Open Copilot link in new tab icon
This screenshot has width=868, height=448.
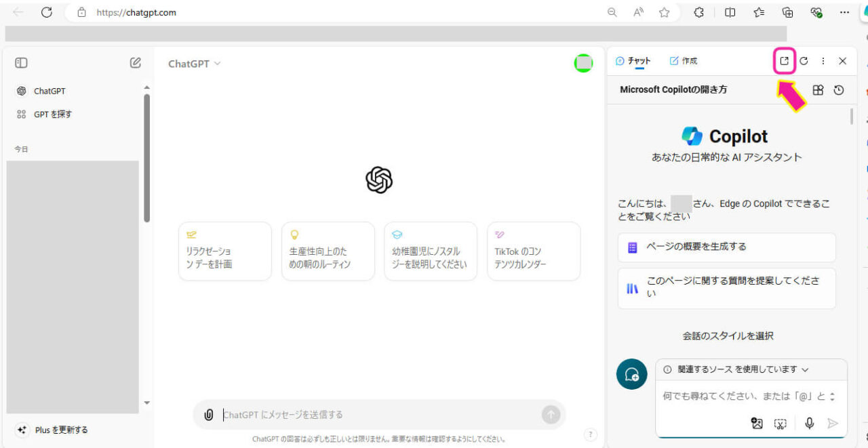coord(784,61)
